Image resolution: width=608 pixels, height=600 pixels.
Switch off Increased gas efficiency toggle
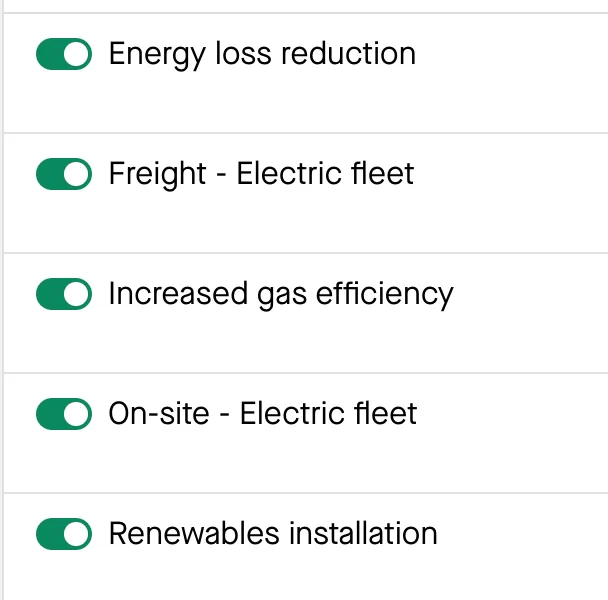(64, 294)
